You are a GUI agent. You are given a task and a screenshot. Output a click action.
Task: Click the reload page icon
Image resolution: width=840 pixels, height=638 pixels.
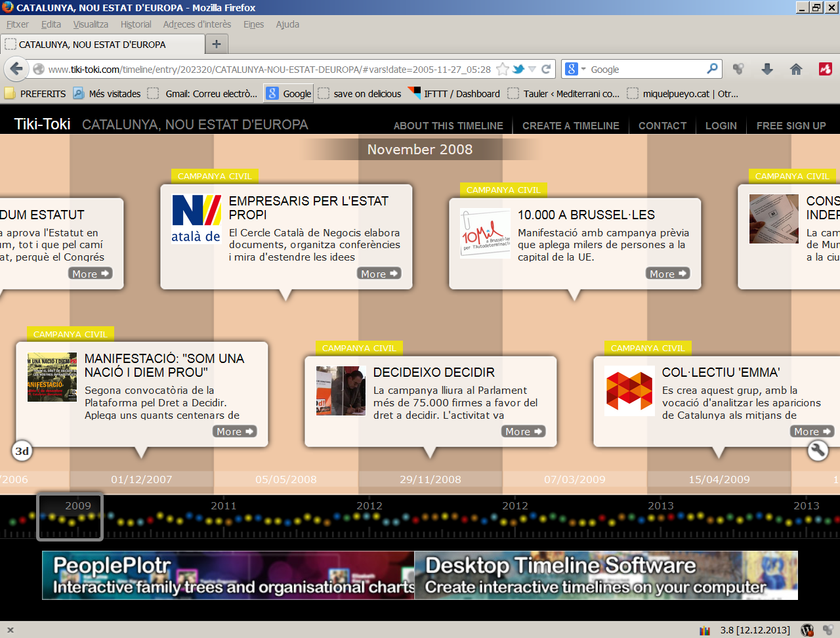click(x=546, y=69)
